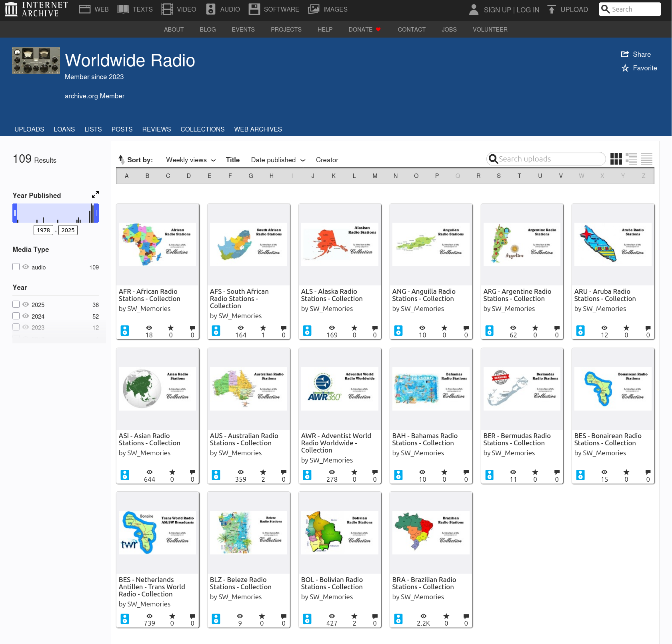Check the 2025 year filter checkbox
Viewport: 672px width, 644px height.
(x=16, y=304)
